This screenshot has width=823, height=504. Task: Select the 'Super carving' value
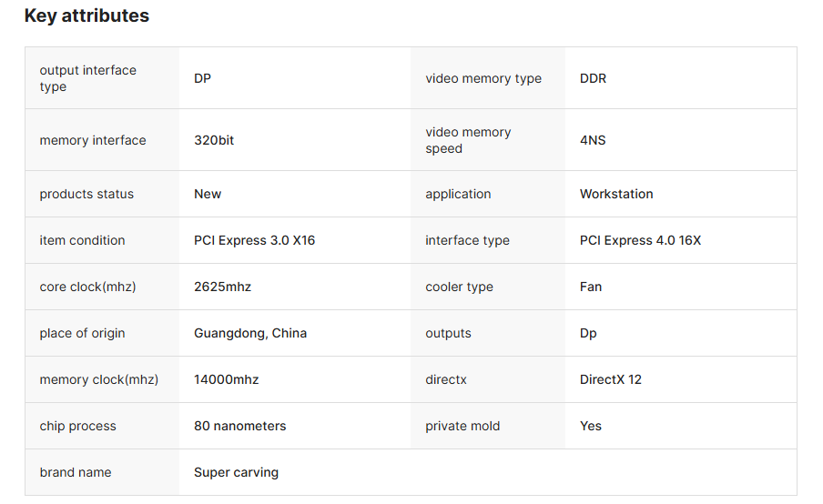236,472
